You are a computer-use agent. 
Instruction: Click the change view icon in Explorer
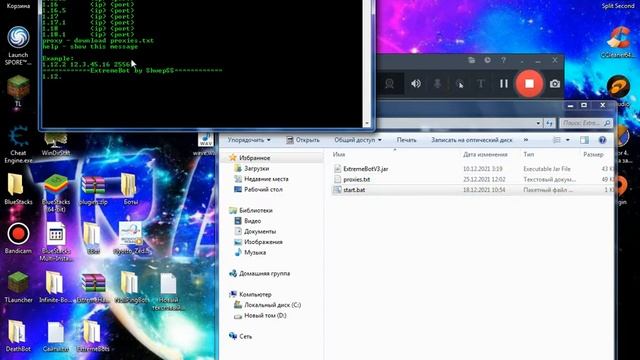[557, 140]
